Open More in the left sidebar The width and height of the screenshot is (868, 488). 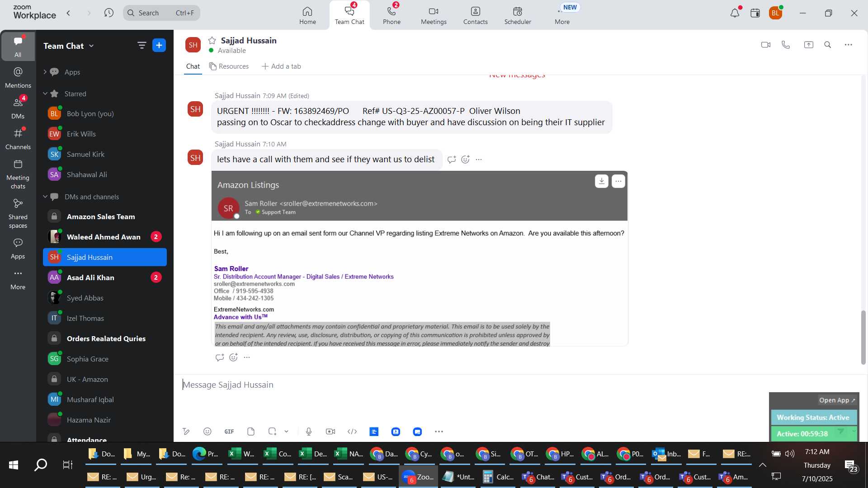pyautogui.click(x=18, y=279)
